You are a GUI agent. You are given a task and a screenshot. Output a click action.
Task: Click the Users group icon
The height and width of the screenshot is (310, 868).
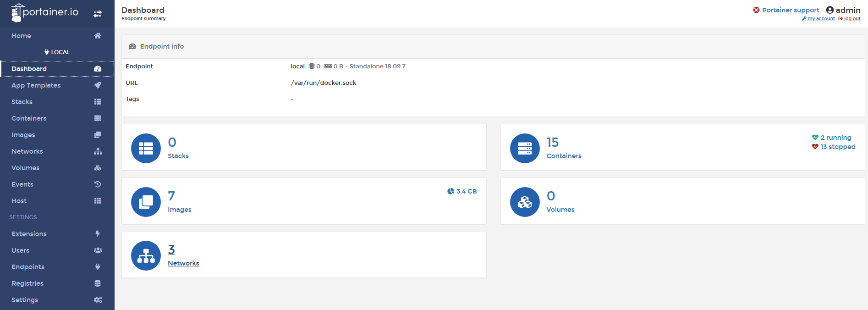pos(98,250)
